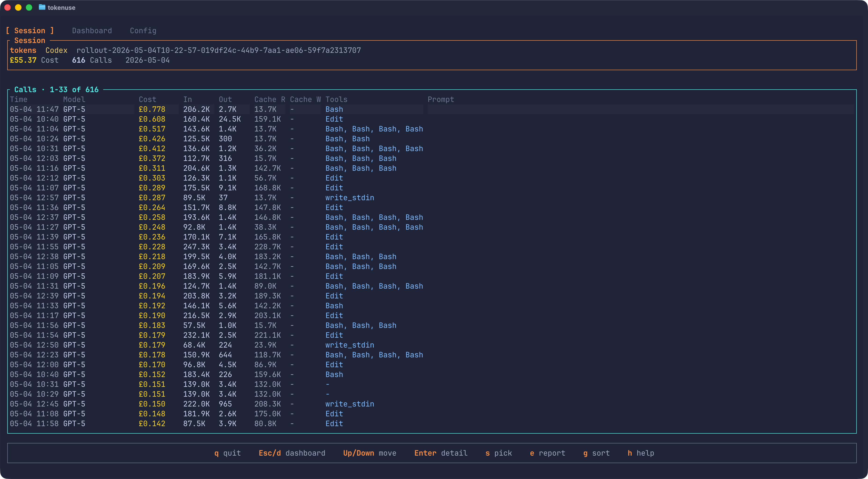Click the Calls 1-33 of 616 title
The height and width of the screenshot is (479, 868).
point(56,90)
